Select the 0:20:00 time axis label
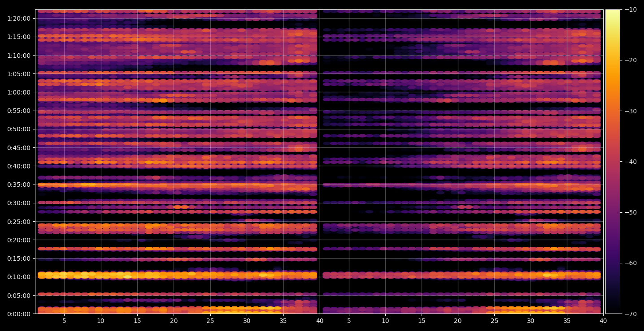The image size is (644, 331). click(19, 240)
